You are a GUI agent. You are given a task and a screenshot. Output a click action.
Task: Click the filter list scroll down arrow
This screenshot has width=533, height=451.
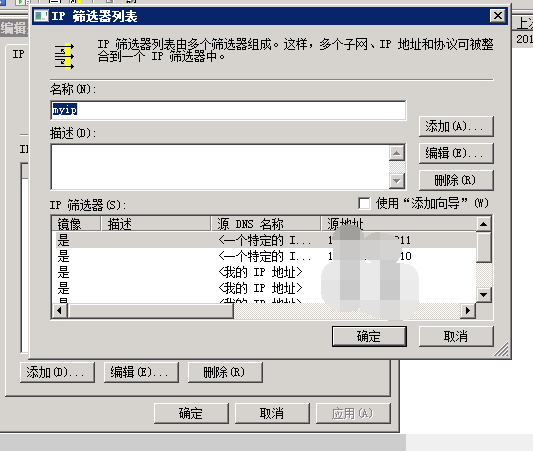483,295
